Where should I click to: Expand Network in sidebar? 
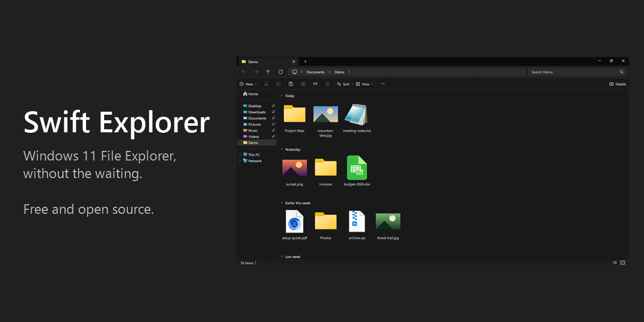pos(240,161)
